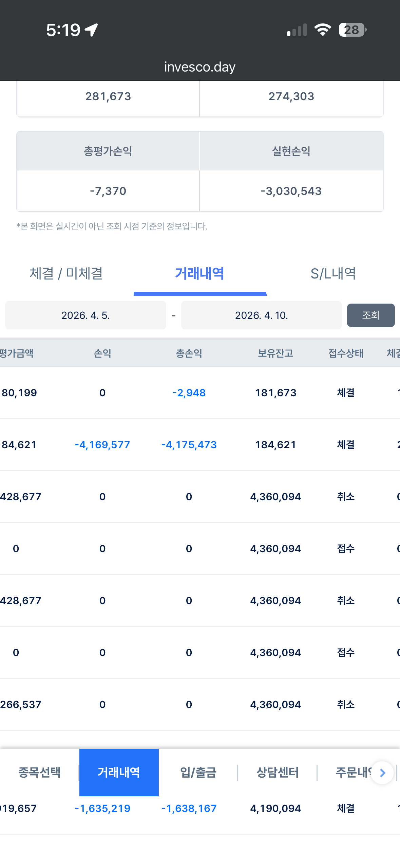Tap the battery indicator showing 28

[x=353, y=30]
